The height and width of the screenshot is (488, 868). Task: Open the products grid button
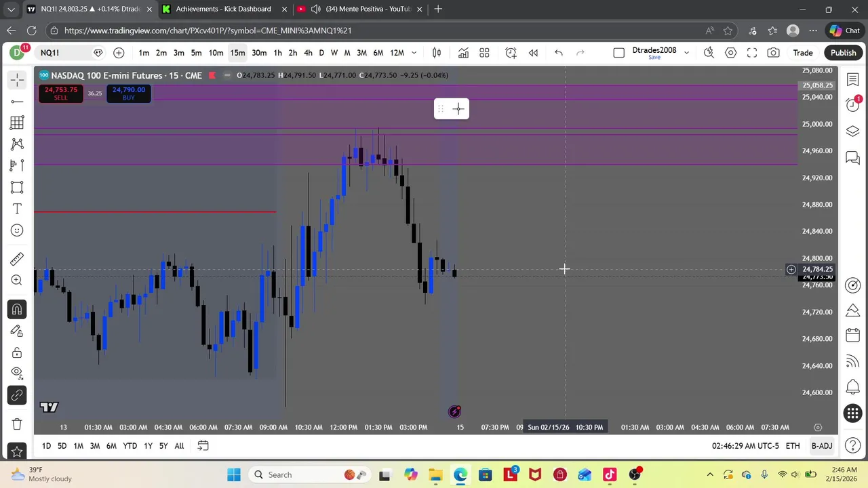852,413
